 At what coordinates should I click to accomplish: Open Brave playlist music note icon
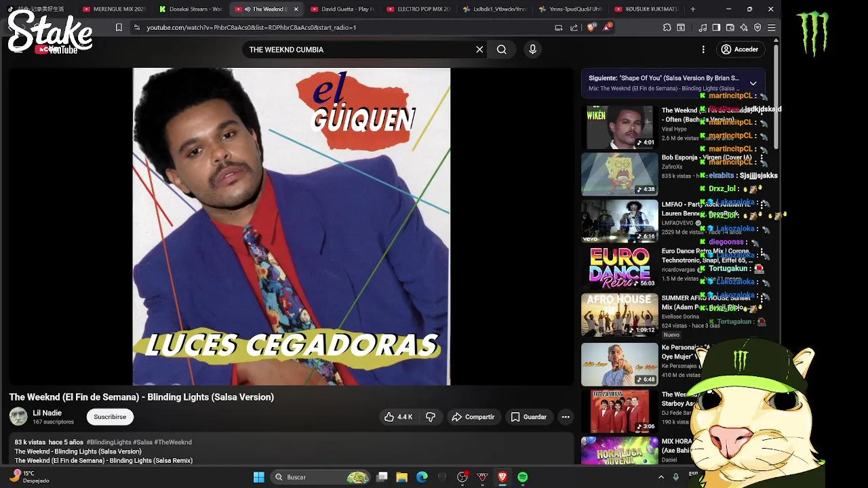click(703, 27)
